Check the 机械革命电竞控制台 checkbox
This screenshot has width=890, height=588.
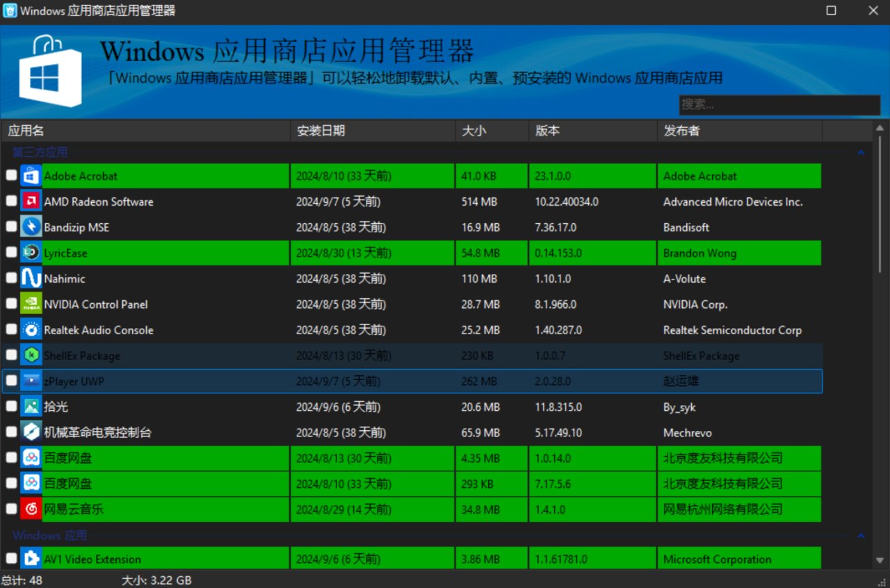[11, 432]
